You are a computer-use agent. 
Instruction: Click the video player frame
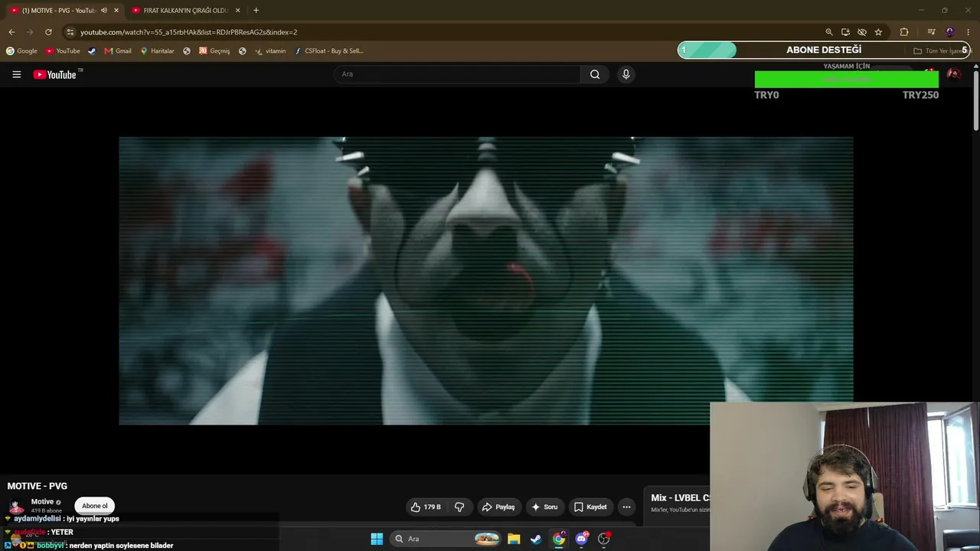coord(485,280)
